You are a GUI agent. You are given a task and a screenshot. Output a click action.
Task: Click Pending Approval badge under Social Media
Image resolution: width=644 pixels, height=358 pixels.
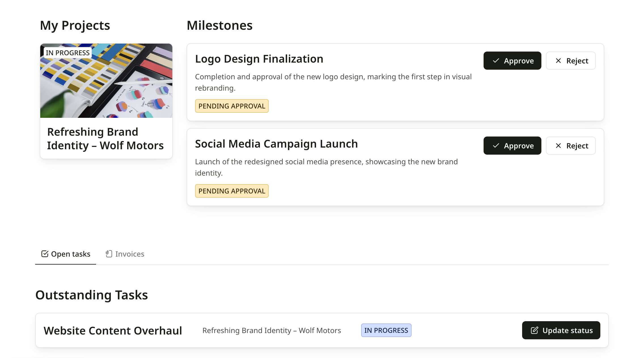click(232, 191)
